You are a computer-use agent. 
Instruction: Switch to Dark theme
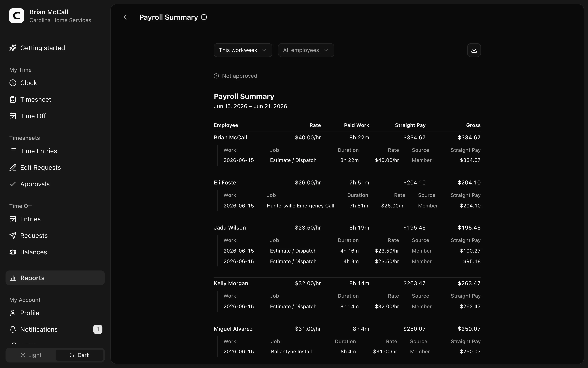[79, 355]
